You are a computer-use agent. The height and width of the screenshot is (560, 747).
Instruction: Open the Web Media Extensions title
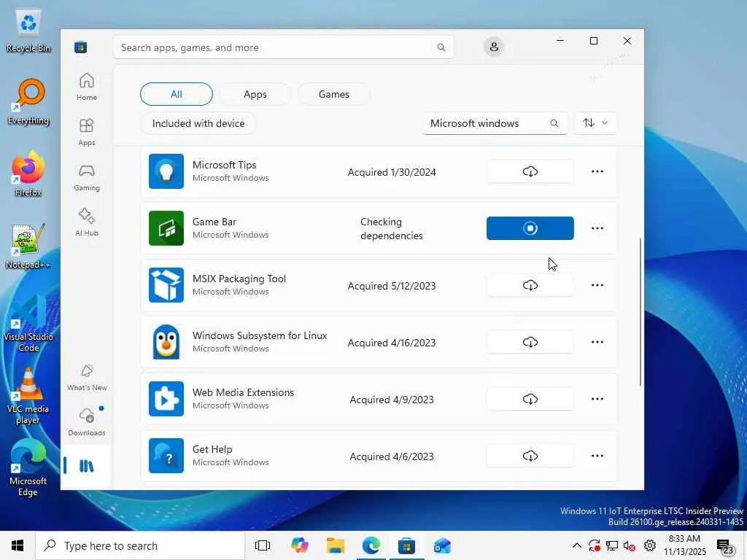(x=243, y=392)
